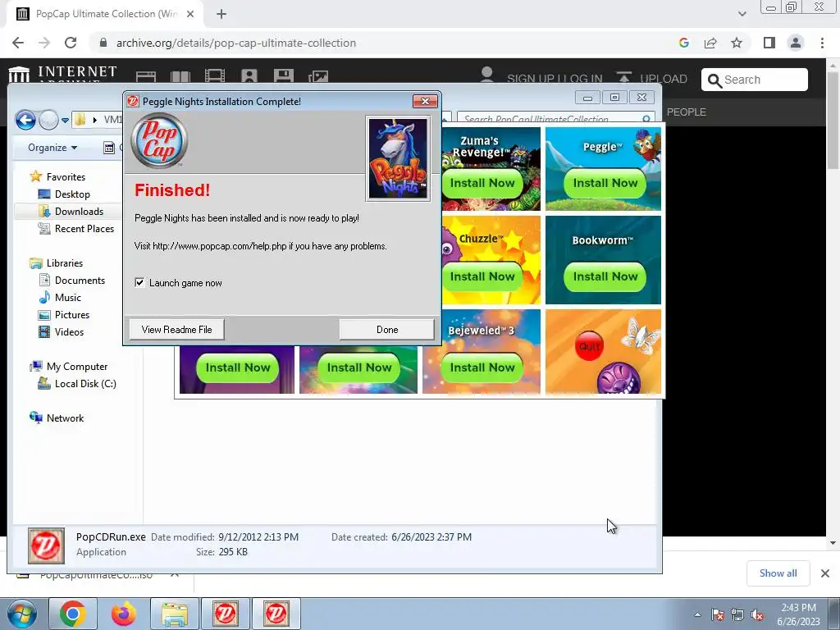Select Desktop in the navigation pane
Viewport: 840px width, 630px height.
tap(72, 194)
